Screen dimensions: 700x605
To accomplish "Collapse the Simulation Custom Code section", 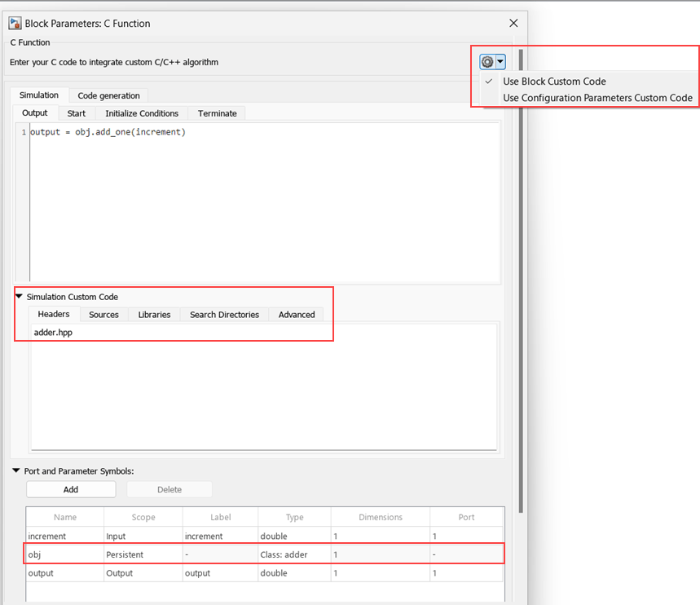I will [19, 296].
